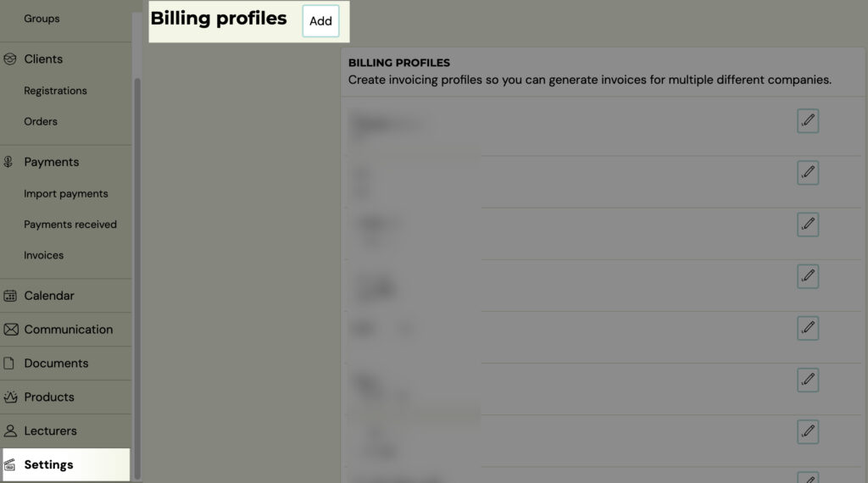Open Payments received submenu link
Viewport: 868px width, 483px height.
[x=70, y=224]
